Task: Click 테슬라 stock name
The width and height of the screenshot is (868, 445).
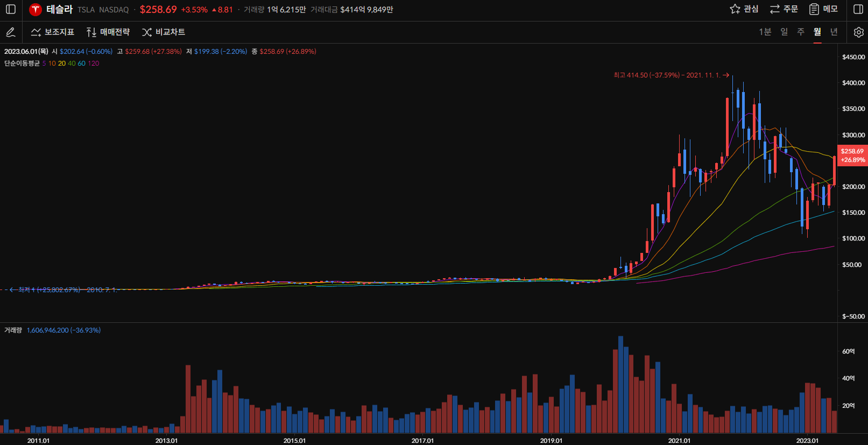Action: click(59, 10)
